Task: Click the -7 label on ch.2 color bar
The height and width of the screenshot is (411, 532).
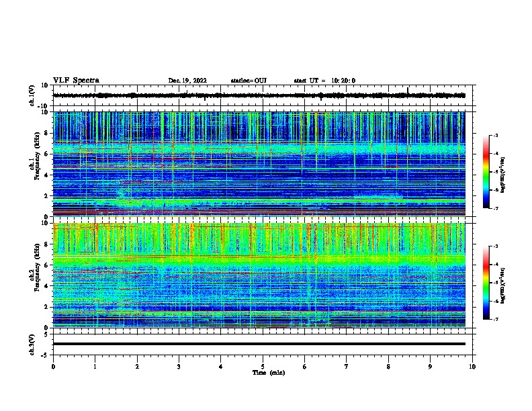Action: 496,319
